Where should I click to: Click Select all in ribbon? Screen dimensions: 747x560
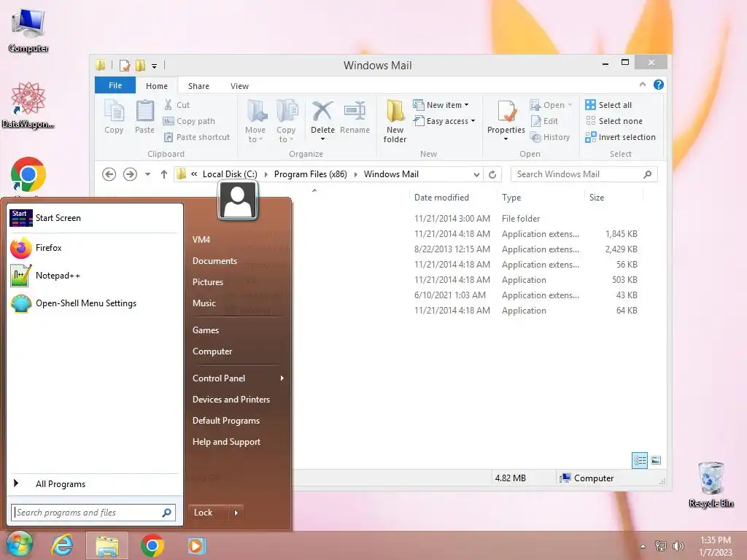coord(608,105)
